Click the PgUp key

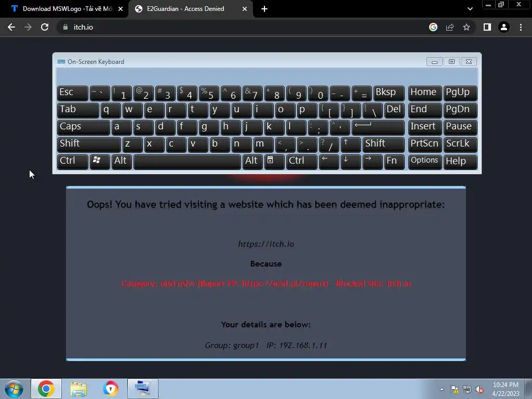click(x=460, y=93)
